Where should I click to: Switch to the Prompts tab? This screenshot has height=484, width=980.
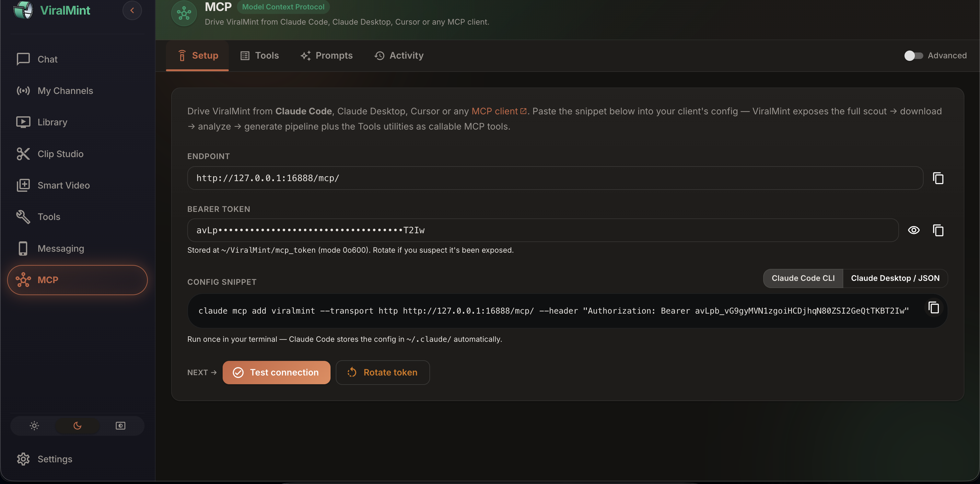[x=326, y=56]
